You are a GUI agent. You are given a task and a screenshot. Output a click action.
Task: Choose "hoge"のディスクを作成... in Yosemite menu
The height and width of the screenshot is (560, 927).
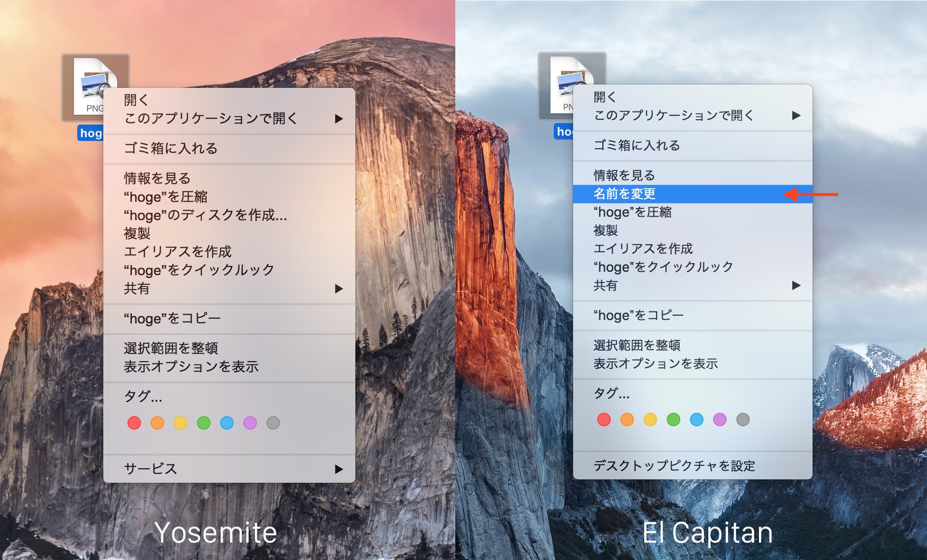206,215
